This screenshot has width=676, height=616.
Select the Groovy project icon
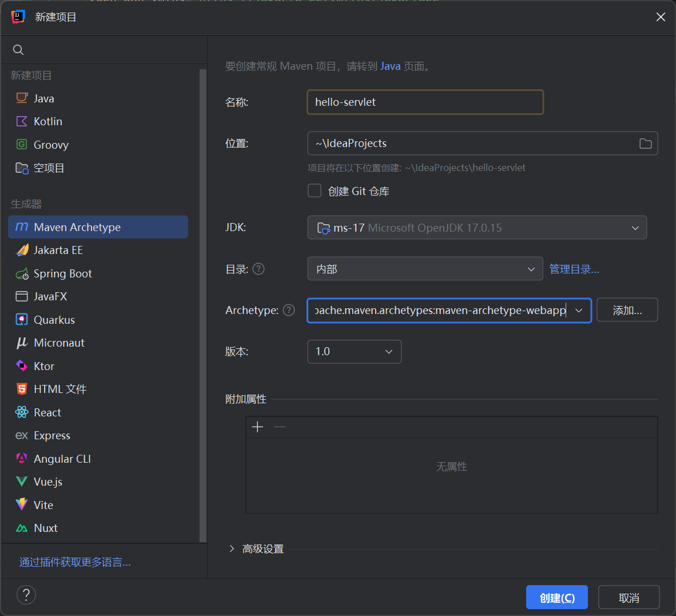[22, 144]
